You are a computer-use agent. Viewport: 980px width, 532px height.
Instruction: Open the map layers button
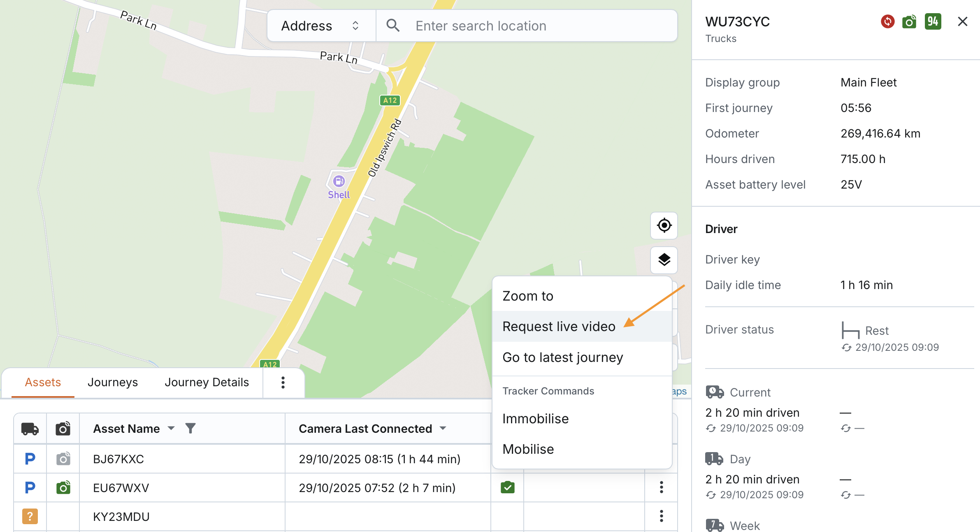664,260
